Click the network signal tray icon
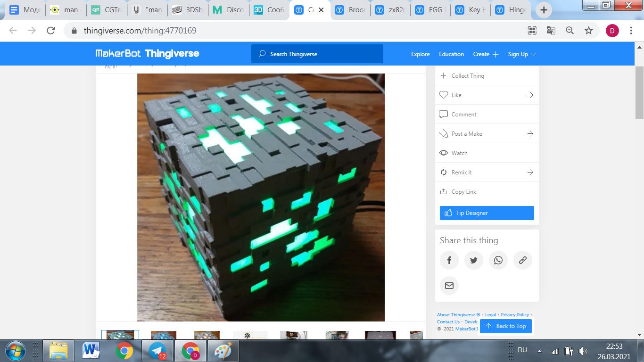This screenshot has width=644, height=362. pos(555,351)
